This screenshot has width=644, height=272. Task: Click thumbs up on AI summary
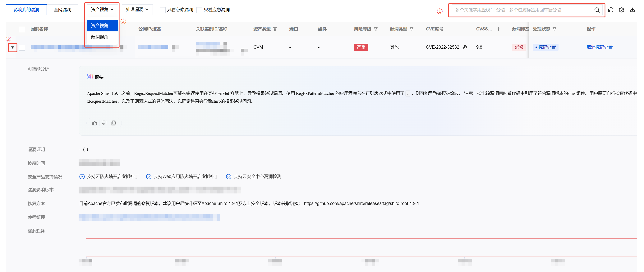tap(94, 123)
